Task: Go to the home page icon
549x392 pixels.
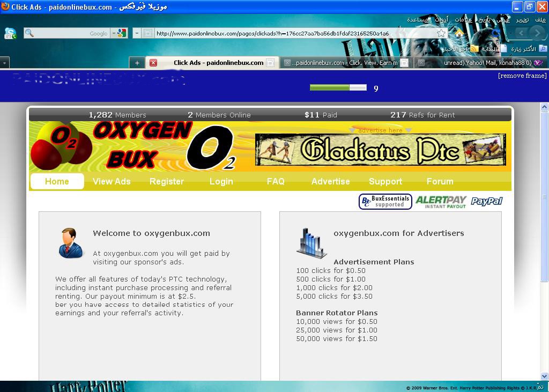Action: click(x=459, y=33)
